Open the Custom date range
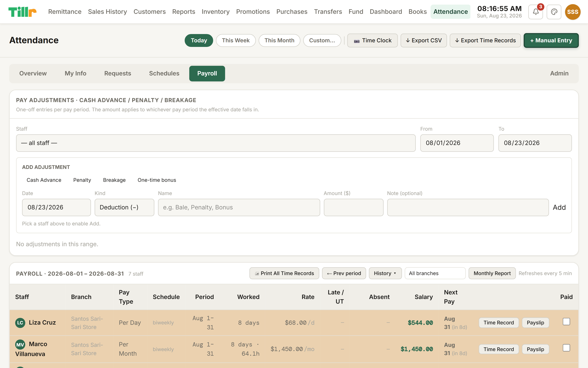Screen dimensions: 588x368 click(x=322, y=40)
